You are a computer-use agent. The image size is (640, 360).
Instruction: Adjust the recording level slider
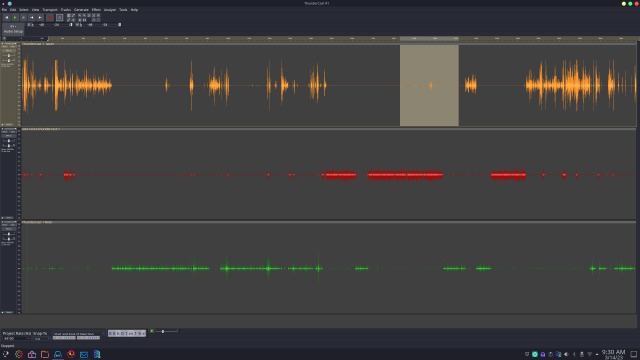pos(71,24)
